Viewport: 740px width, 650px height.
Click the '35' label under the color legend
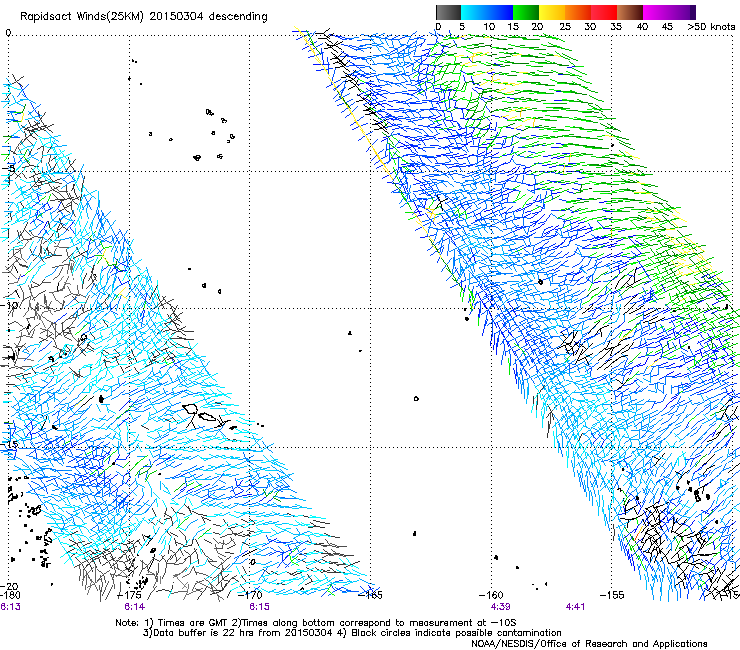pos(616,26)
